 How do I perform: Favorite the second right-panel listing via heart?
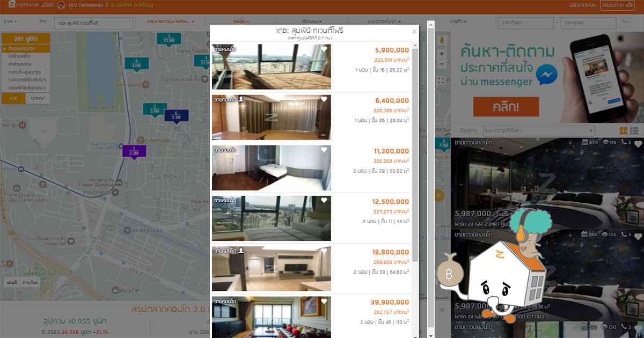pos(638,236)
